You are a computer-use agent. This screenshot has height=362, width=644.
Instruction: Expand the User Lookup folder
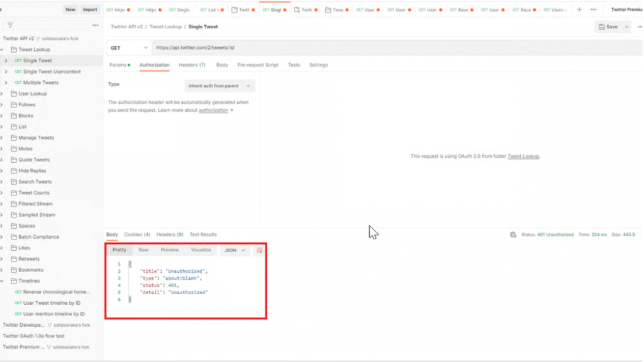pos(2,94)
